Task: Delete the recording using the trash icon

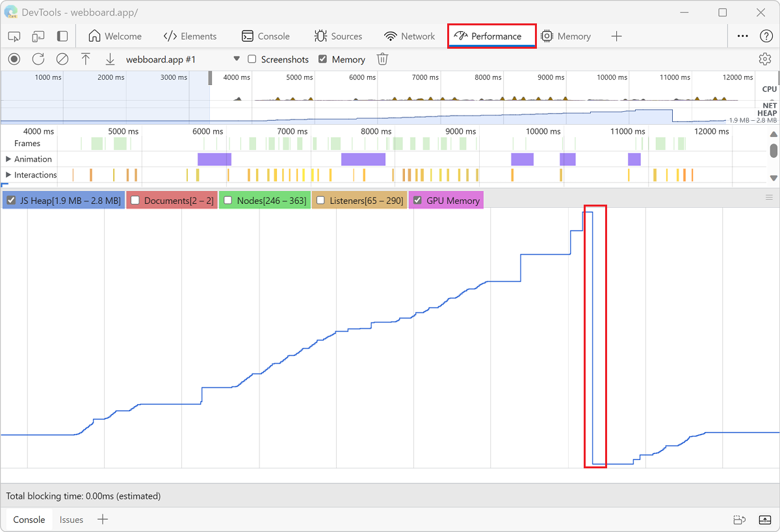Action: point(382,59)
